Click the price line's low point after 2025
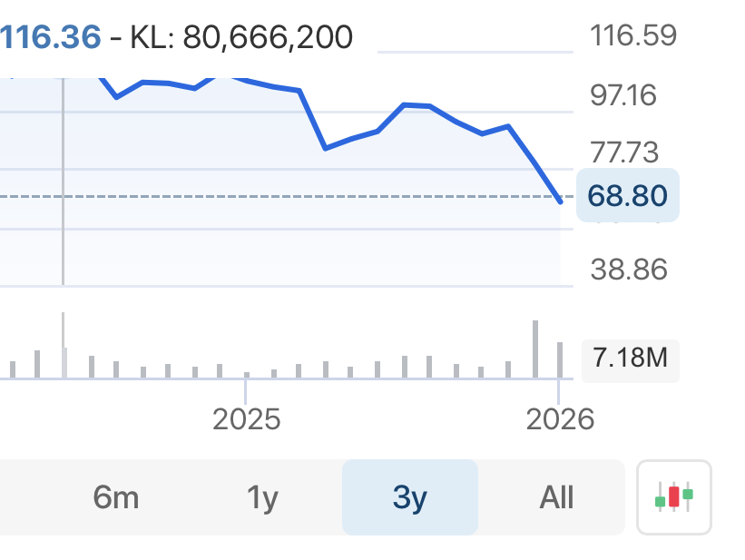The image size is (745, 560). click(x=326, y=148)
